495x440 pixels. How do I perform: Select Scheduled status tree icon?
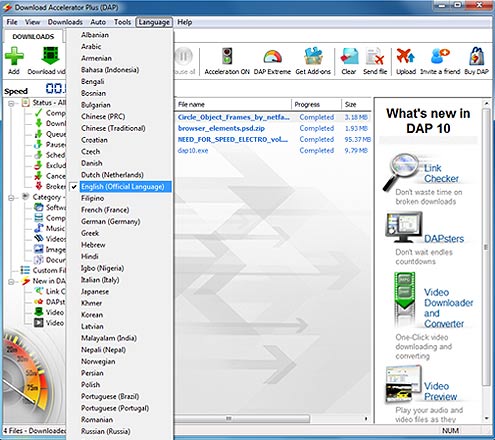click(39, 155)
